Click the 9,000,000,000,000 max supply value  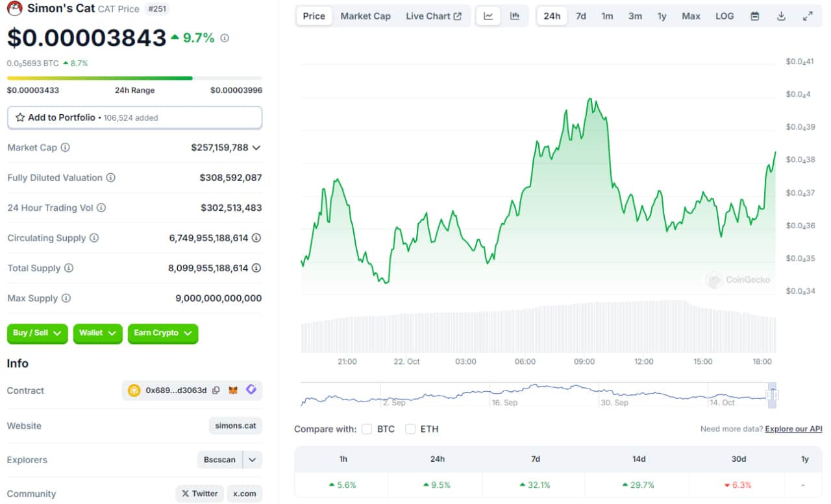pos(218,298)
